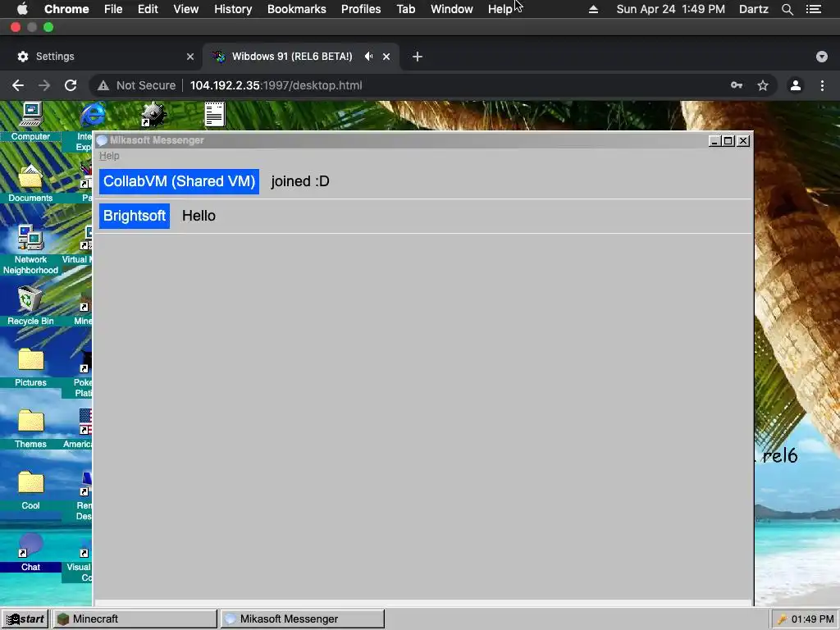Viewport: 840px width, 630px height.
Task: Click Dartz user name in menu bar
Action: pos(753,9)
